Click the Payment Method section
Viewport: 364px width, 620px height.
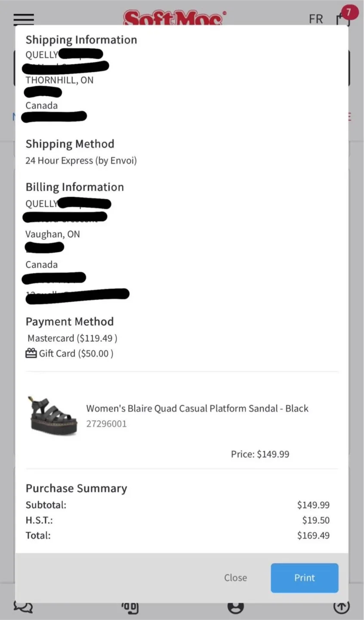click(x=69, y=321)
